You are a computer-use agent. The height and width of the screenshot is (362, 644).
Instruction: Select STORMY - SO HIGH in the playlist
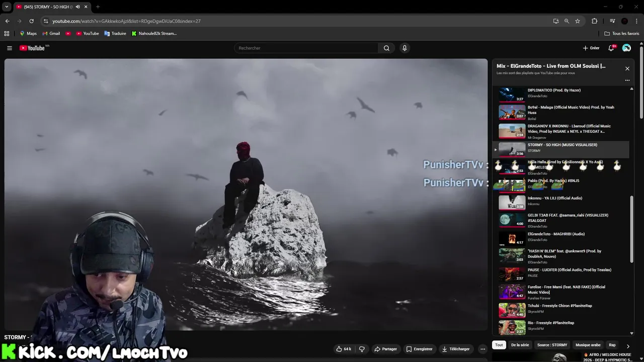point(560,149)
